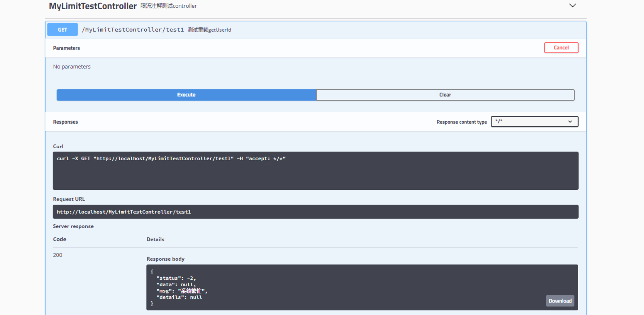This screenshot has width=644, height=315.
Task: Click the 'Response content type' label
Action: point(462,122)
